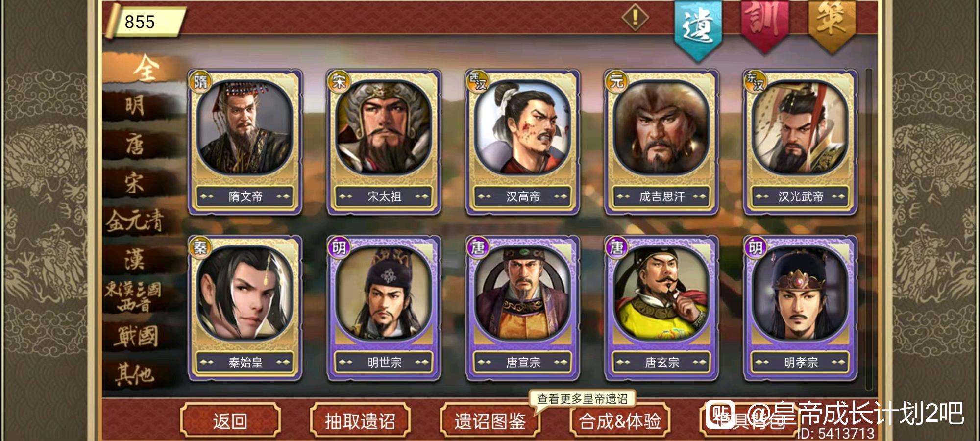Open the blue 遗 banner tab
The height and width of the screenshot is (441, 980).
[x=698, y=28]
